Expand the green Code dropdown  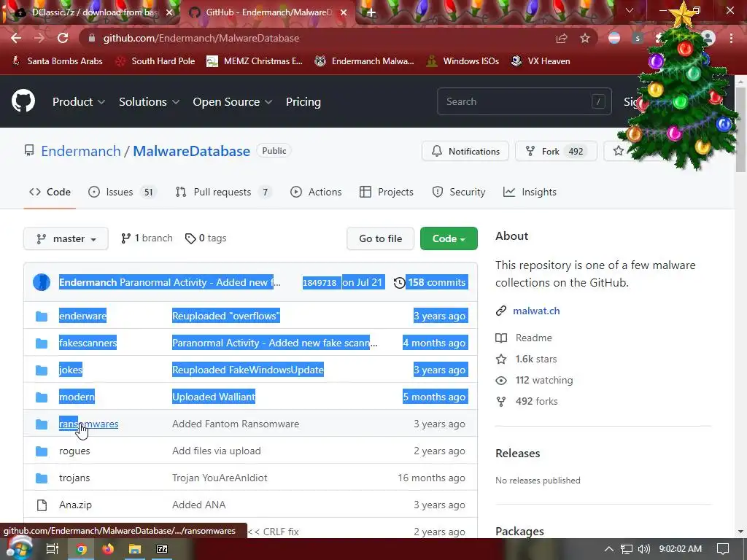(x=449, y=238)
